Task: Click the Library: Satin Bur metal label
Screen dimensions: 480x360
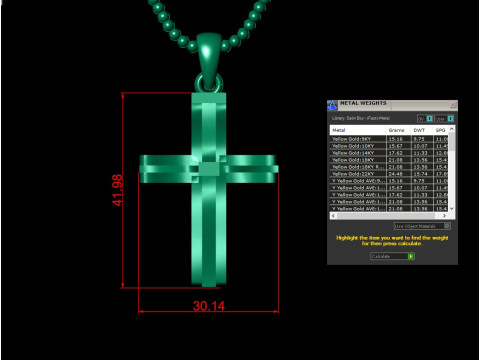Action: (x=361, y=118)
